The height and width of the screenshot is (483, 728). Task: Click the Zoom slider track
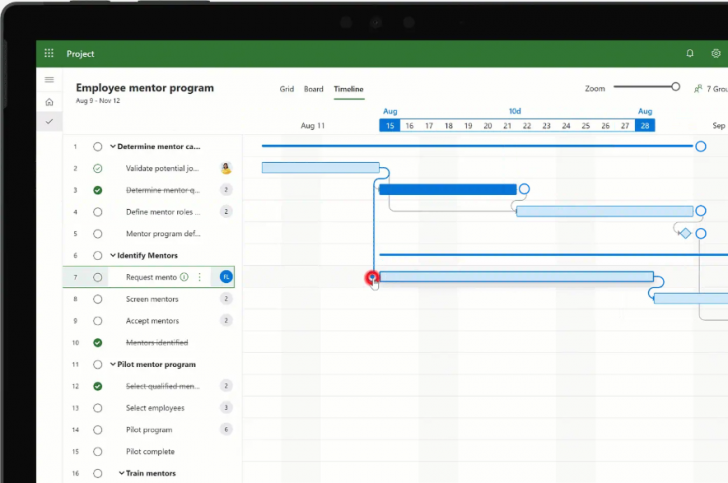(x=643, y=87)
